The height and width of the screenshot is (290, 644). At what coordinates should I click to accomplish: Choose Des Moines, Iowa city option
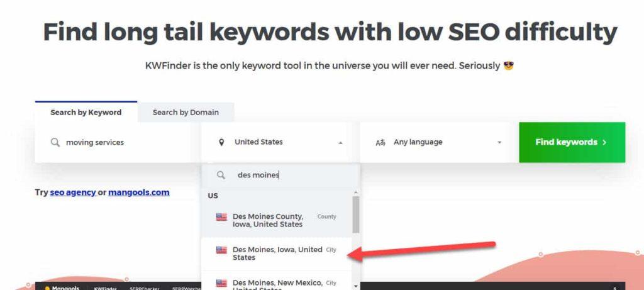coord(277,254)
